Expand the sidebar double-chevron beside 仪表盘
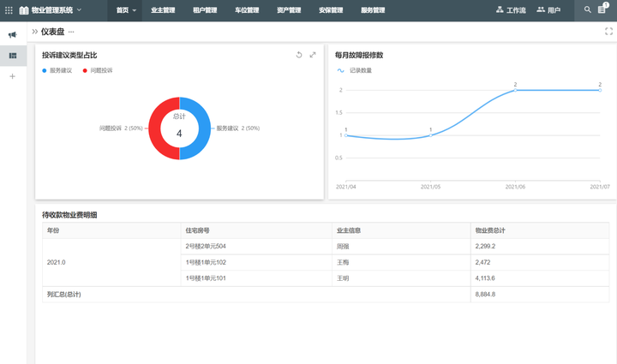The image size is (617, 364). coord(34,32)
